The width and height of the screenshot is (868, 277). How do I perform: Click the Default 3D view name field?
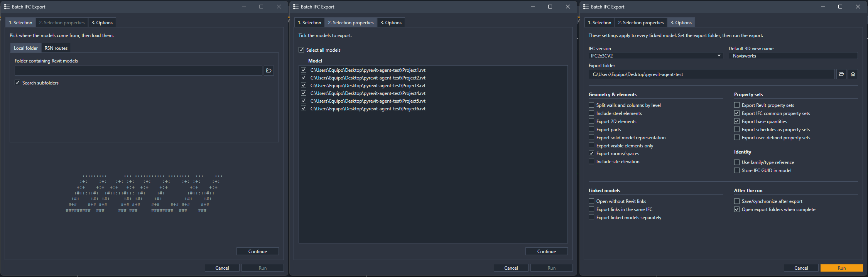[793, 56]
